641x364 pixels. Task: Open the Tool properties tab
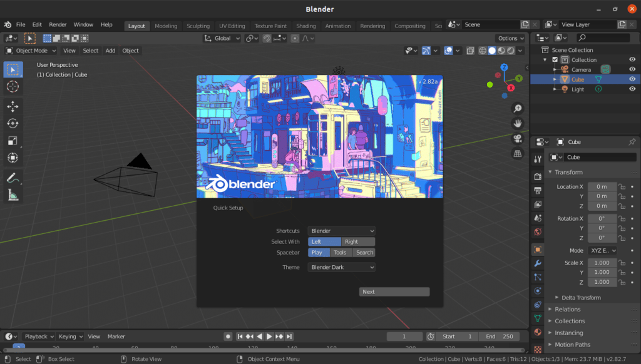[538, 159]
